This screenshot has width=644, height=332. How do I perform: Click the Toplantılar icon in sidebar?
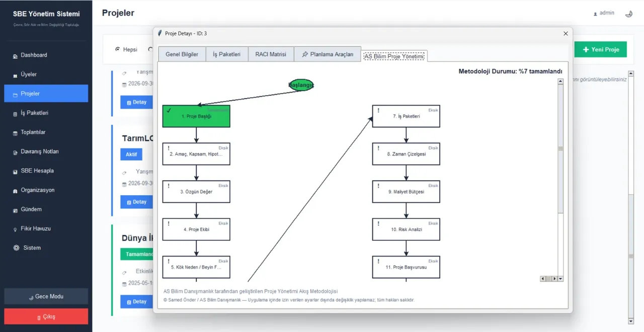coord(15,133)
